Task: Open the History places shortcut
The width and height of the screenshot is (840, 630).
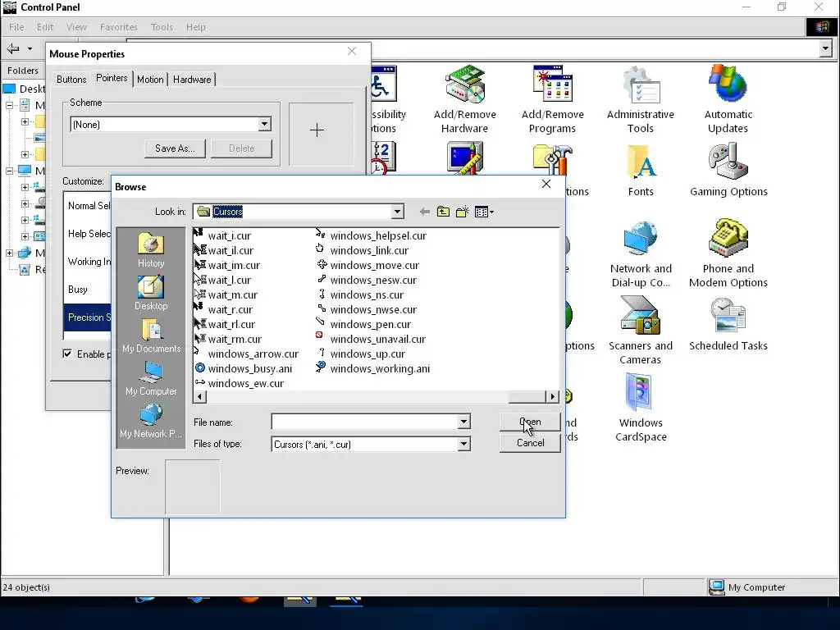Action: (x=151, y=249)
